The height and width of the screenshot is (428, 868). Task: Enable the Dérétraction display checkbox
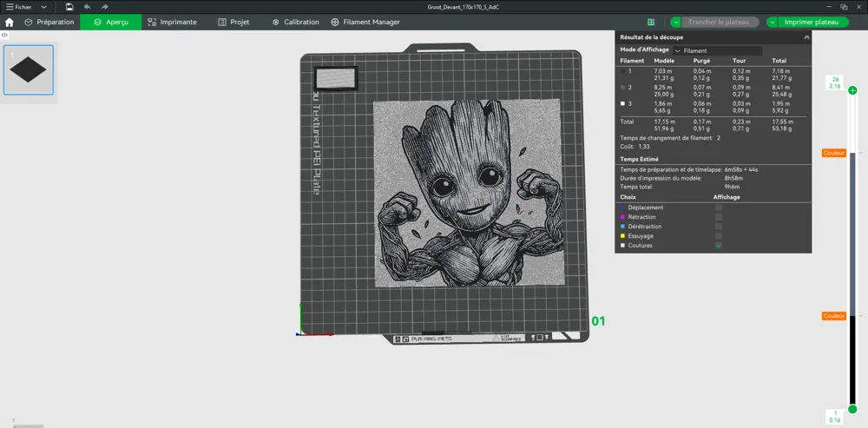pos(719,227)
